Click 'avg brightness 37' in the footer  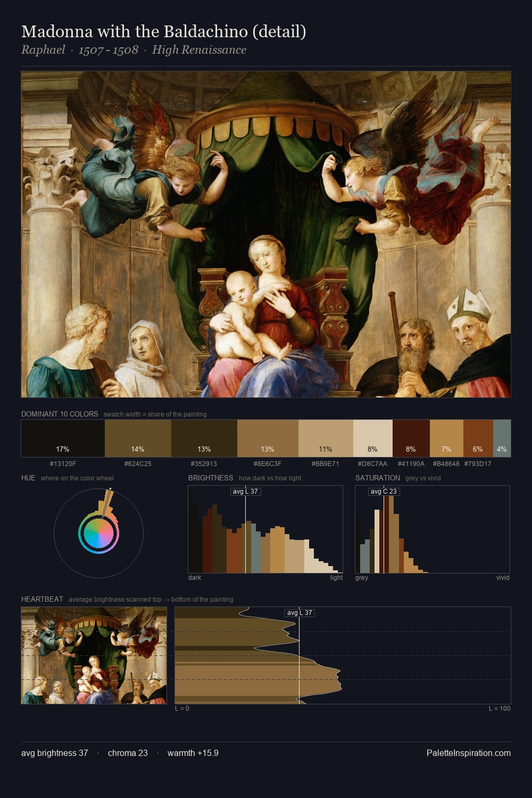(x=55, y=753)
